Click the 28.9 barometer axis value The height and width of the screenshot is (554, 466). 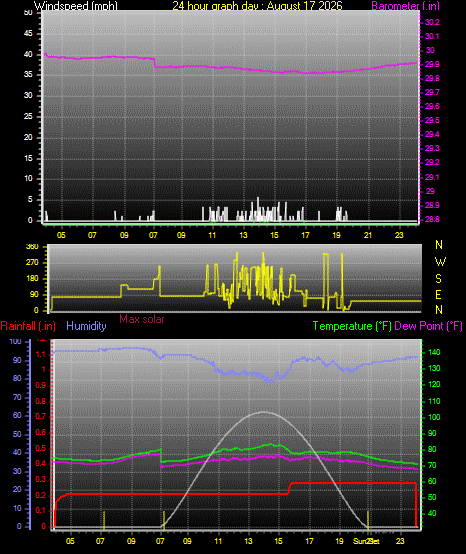pyautogui.click(x=432, y=205)
